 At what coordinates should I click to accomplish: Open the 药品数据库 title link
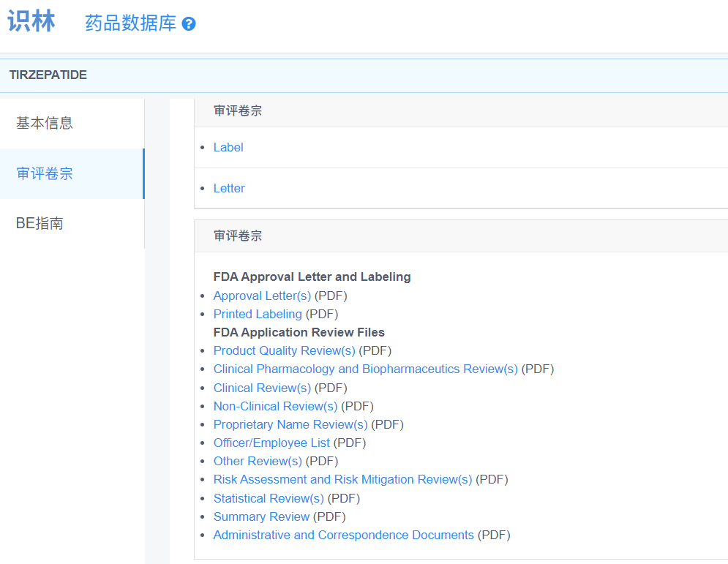[131, 23]
